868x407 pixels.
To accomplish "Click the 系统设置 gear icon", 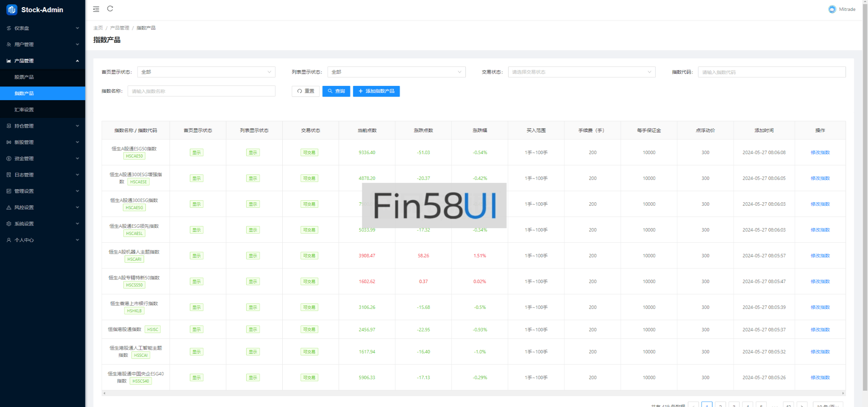I will 9,224.
